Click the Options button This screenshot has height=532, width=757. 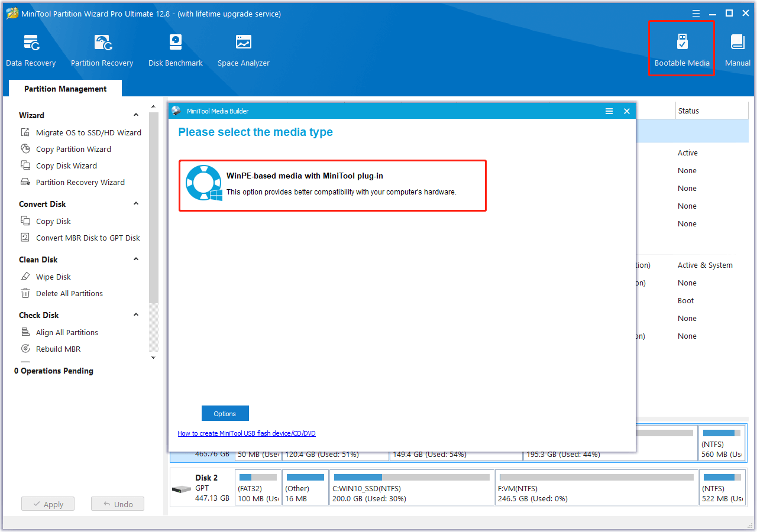coord(225,414)
